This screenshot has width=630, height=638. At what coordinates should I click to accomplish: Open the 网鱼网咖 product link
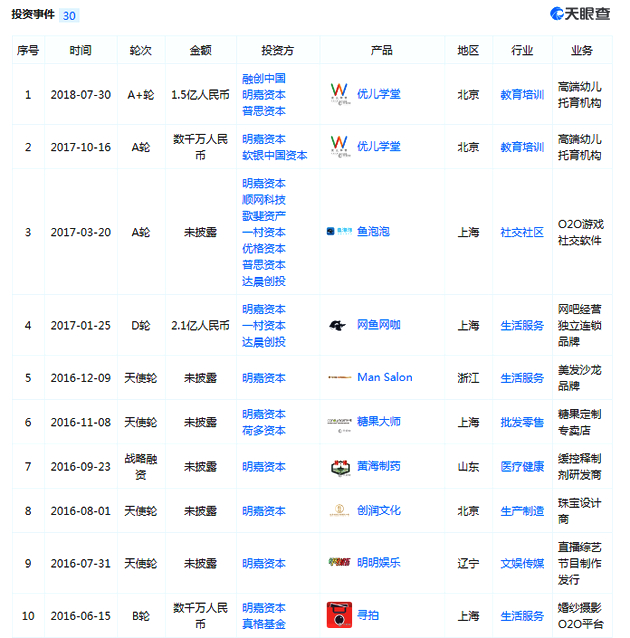tap(378, 325)
